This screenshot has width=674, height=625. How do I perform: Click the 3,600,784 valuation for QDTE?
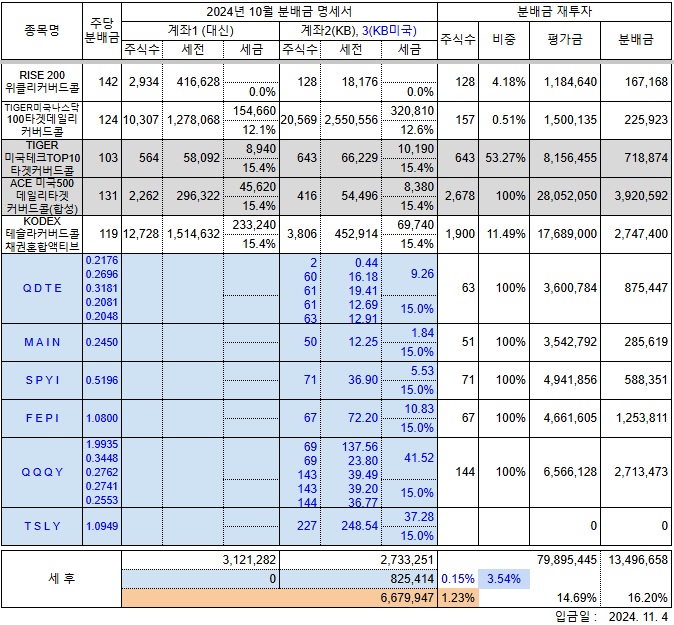[570, 288]
